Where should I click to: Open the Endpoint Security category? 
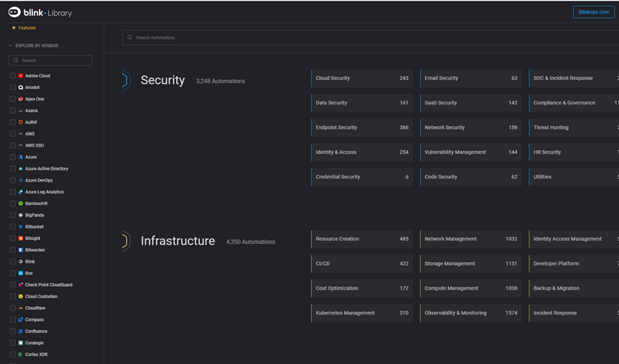click(362, 127)
